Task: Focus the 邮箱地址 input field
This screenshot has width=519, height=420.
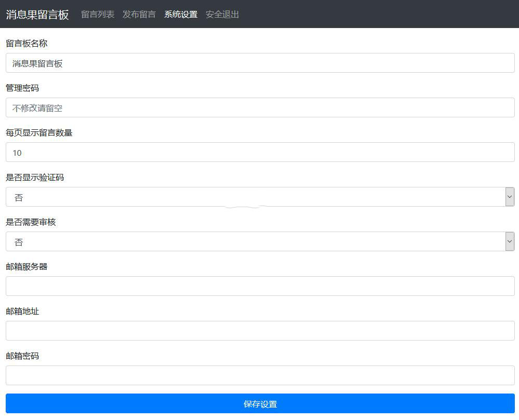Action: (260, 331)
